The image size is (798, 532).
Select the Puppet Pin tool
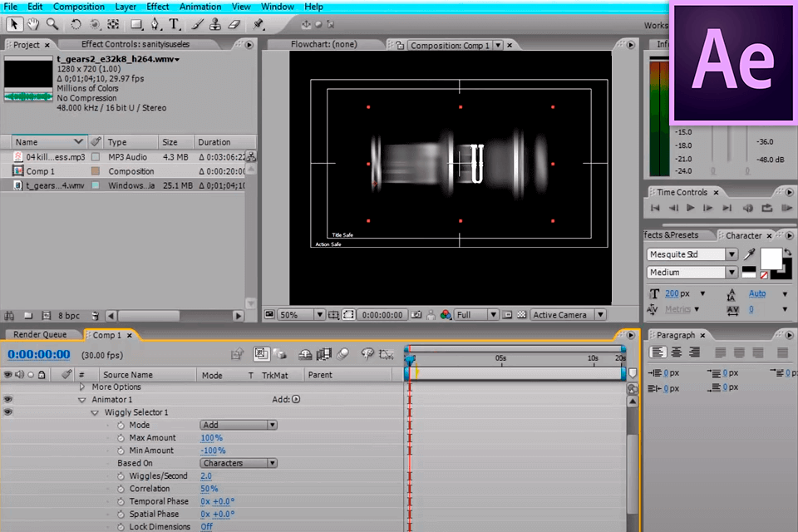click(x=259, y=24)
